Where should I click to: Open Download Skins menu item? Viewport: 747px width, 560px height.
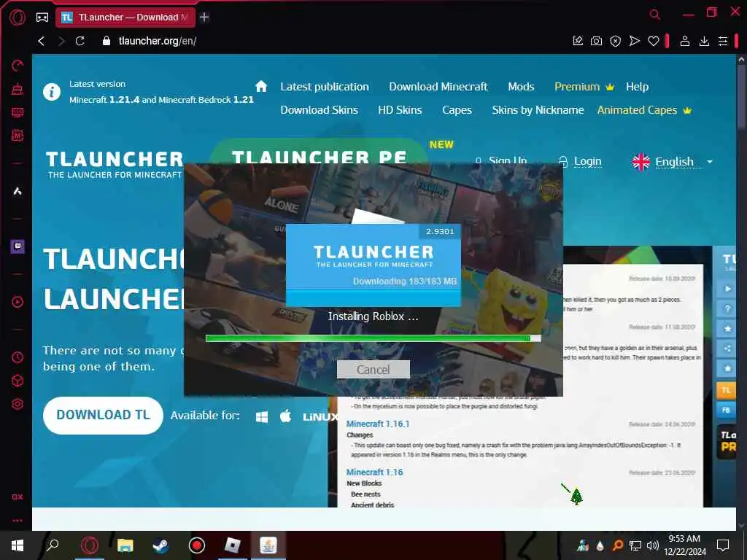click(320, 110)
